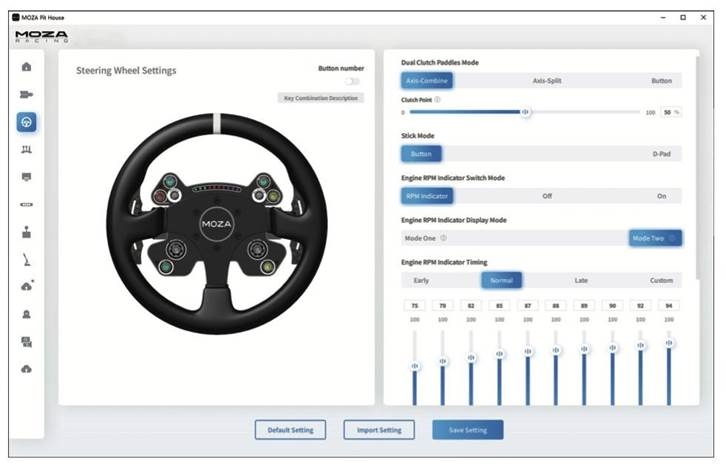Viewport: 726px width, 465px height.
Task: Maximize the MOZA Pit House window
Action: point(683,17)
